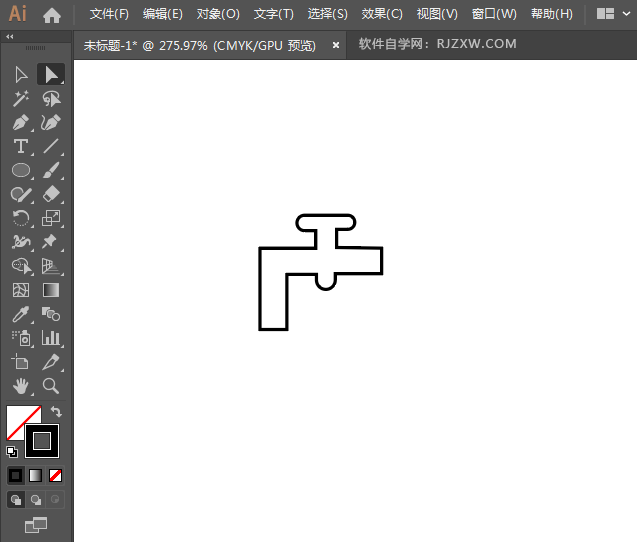Enable Draw Inside mode
637x542 pixels.
55,499
